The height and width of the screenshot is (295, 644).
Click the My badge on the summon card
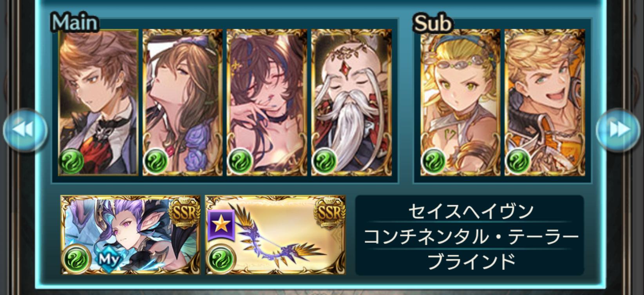tap(109, 259)
